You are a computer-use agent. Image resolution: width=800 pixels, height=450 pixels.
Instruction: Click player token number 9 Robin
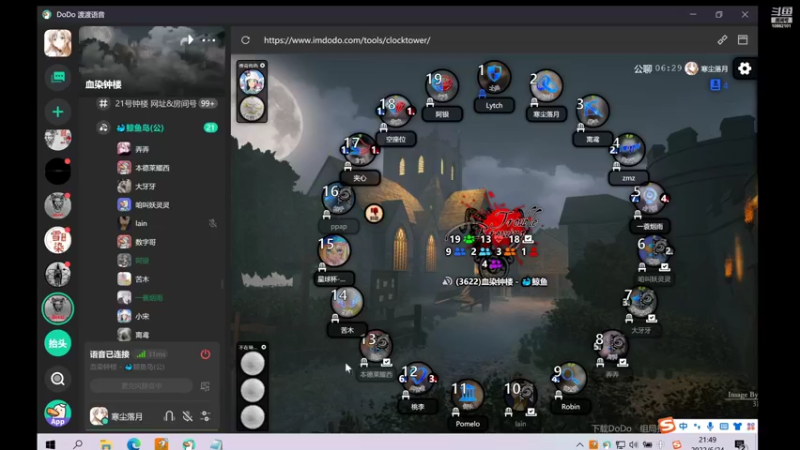(570, 378)
